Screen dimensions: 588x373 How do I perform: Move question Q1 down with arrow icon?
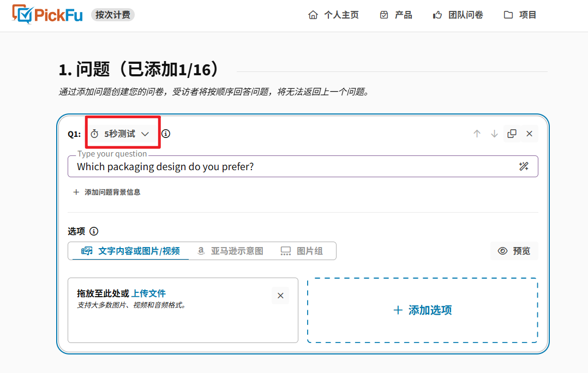[x=494, y=133]
